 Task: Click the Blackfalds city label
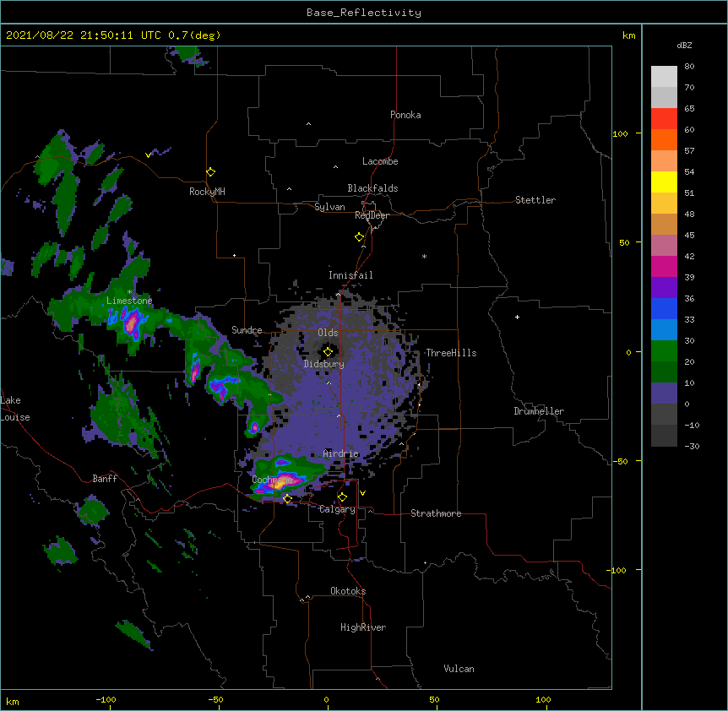372,188
